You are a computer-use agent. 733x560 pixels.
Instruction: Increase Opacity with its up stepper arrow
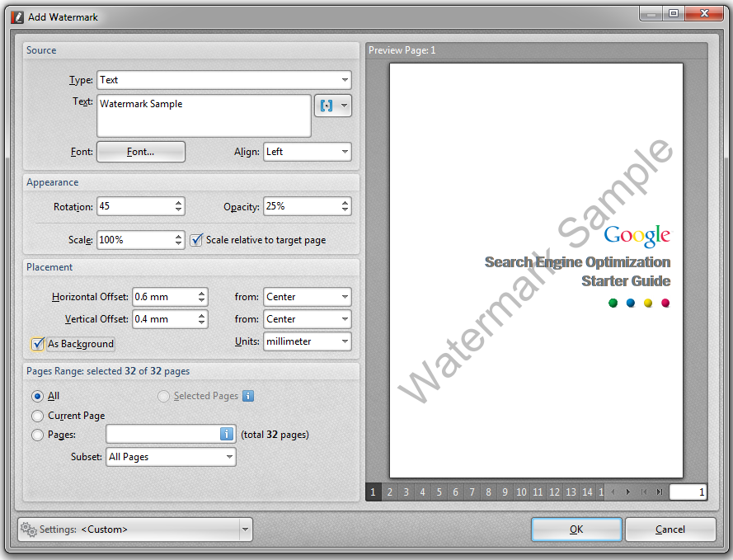[345, 202]
